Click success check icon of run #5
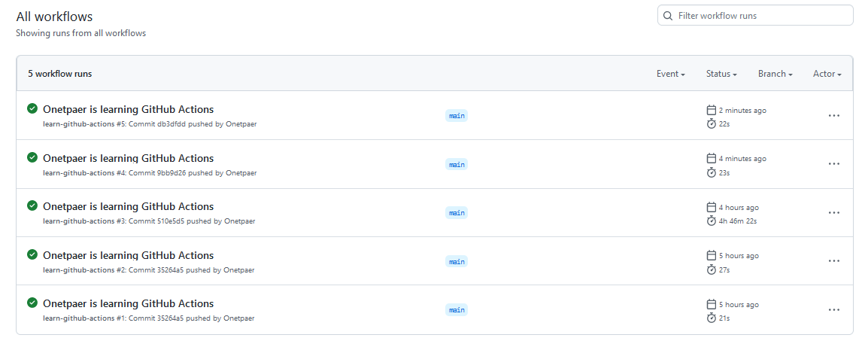Viewport: 868px width, 344px height. coord(32,108)
